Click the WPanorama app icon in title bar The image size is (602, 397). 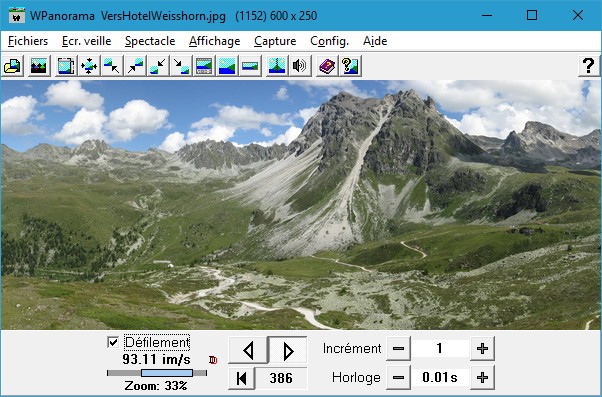(x=17, y=15)
